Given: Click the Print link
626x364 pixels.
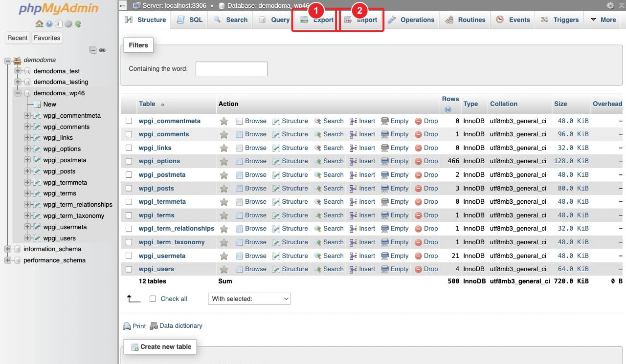Looking at the screenshot, I should [x=134, y=326].
